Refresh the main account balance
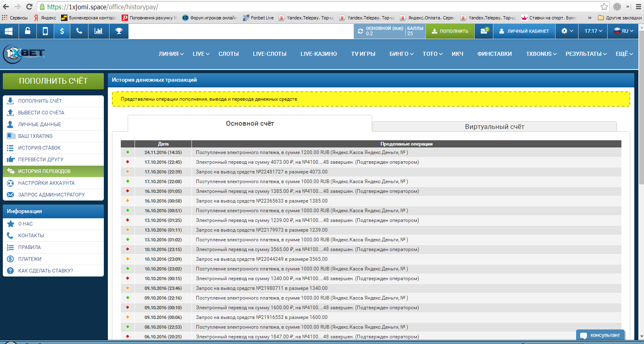Viewport: 644px width, 344px height. point(360,31)
